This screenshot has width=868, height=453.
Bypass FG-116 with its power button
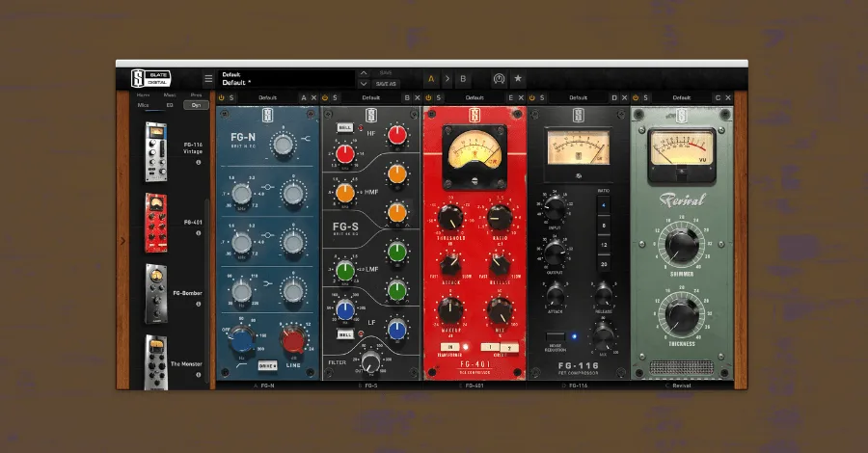pos(532,98)
